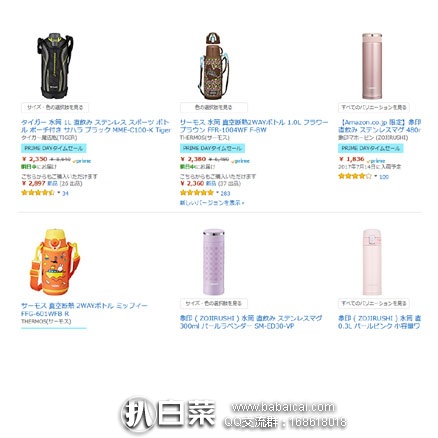Open Thermos Miffy FFG-601WFB R title link
Screen dimensions: 438x438
coord(84,309)
